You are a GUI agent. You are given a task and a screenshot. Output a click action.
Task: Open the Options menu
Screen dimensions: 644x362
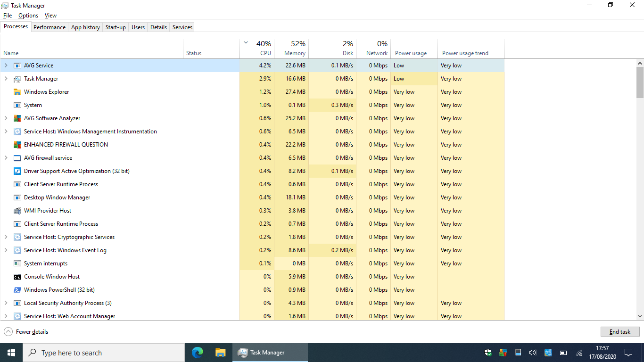28,16
